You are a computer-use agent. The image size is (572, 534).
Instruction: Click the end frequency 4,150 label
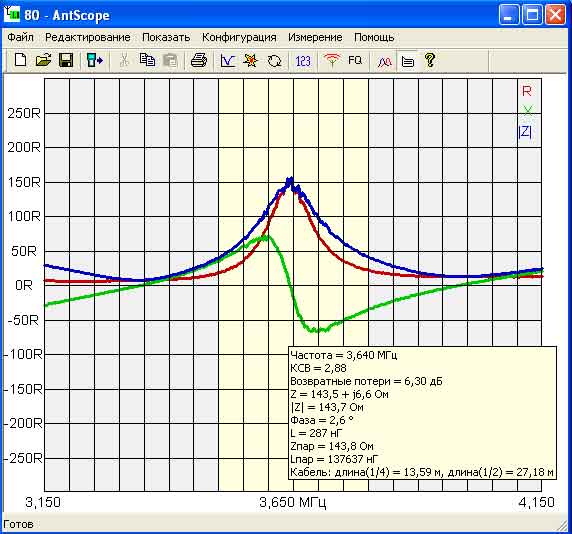pyautogui.click(x=536, y=502)
